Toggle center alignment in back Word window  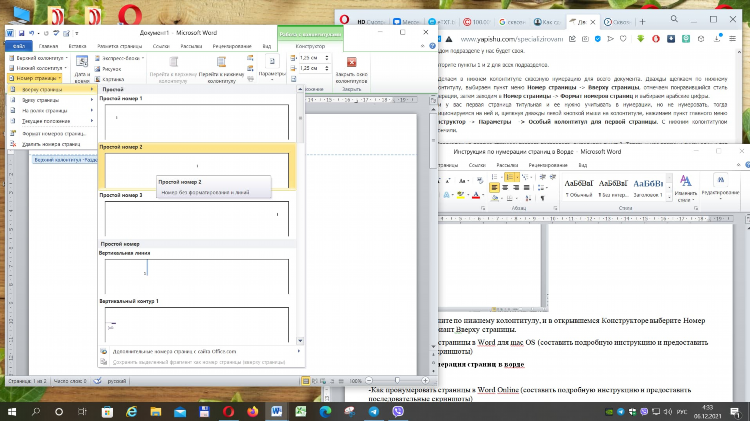point(505,188)
